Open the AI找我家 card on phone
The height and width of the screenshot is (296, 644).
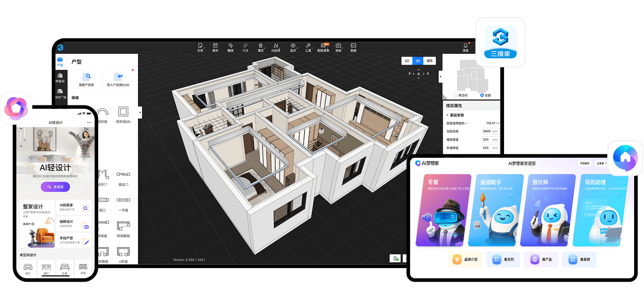(x=74, y=207)
